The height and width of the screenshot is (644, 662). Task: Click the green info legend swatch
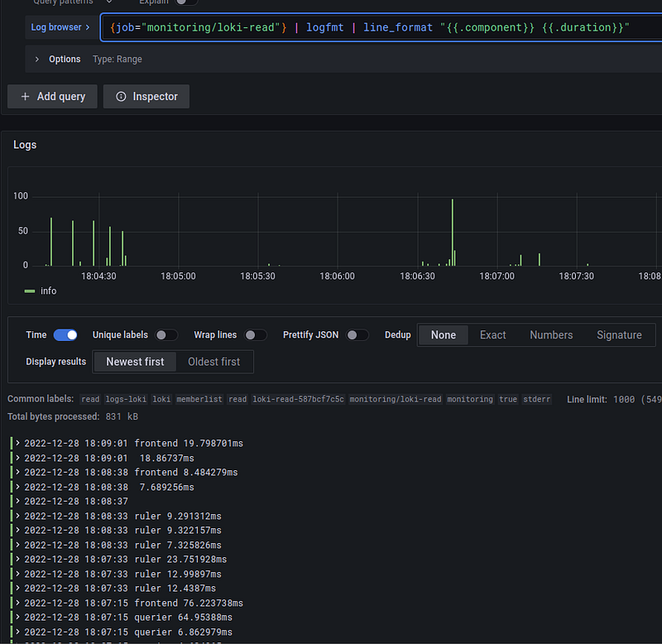tap(30, 291)
